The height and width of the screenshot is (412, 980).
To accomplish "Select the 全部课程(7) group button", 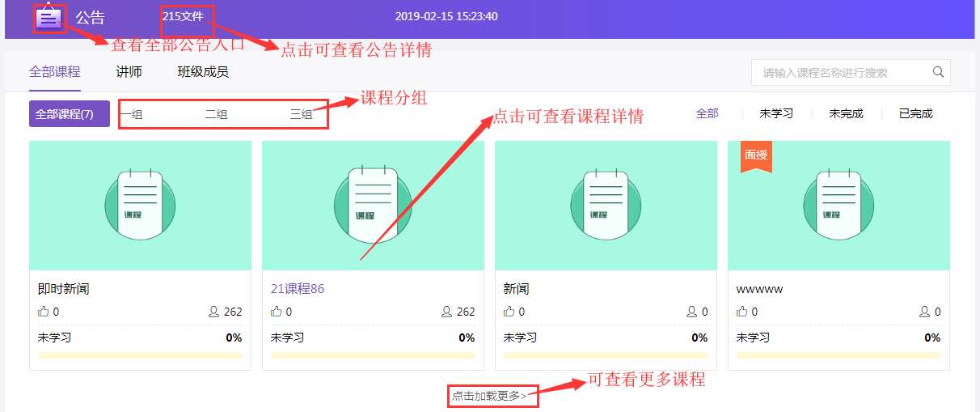I will pyautogui.click(x=70, y=114).
